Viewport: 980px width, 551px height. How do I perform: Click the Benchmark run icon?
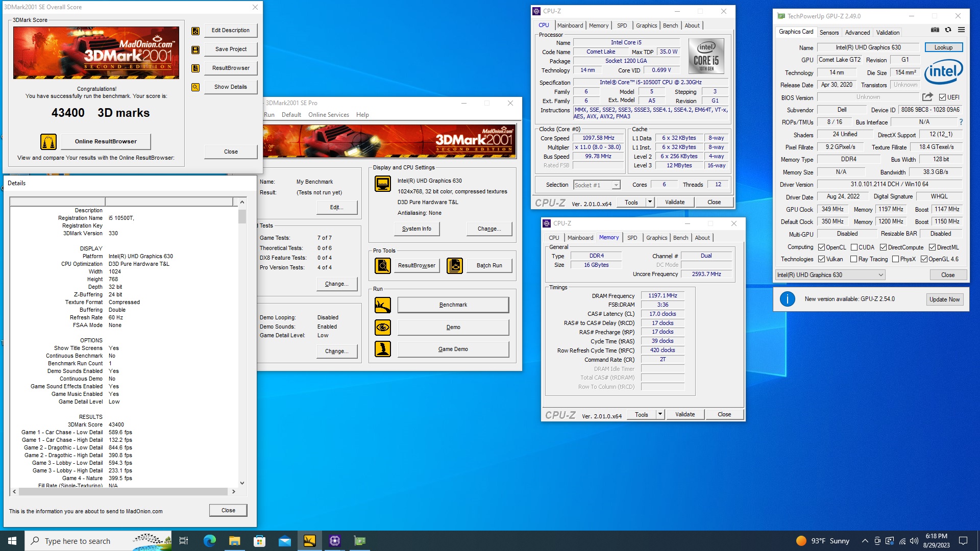[383, 305]
